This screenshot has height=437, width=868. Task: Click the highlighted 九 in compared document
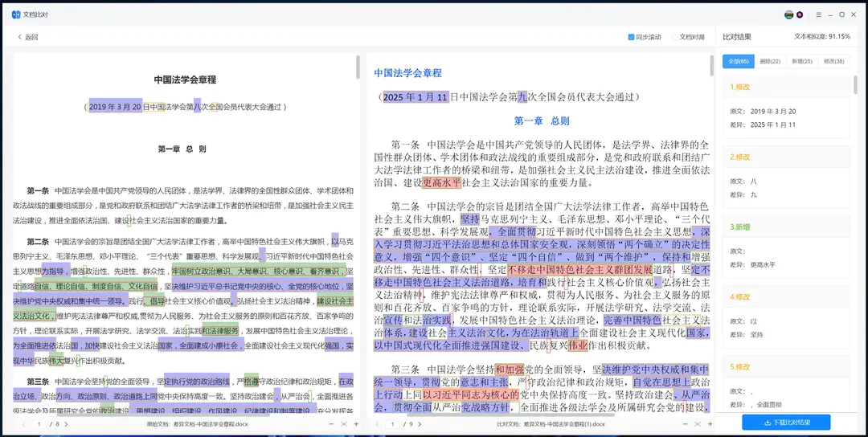point(522,97)
